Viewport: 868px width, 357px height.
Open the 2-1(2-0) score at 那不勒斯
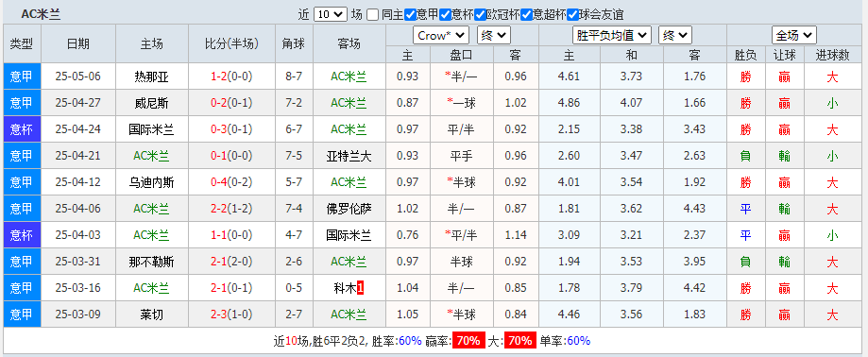click(231, 262)
